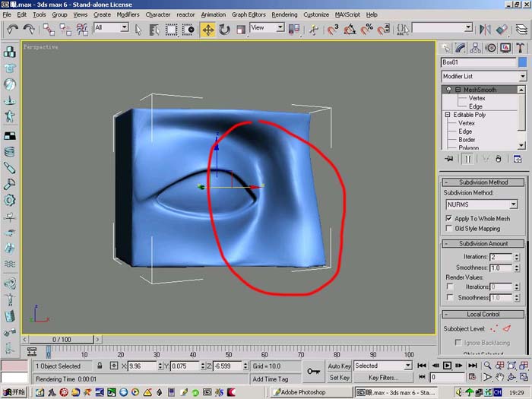The image size is (532, 399).
Task: Activate the Select and Move tool
Action: [207, 30]
